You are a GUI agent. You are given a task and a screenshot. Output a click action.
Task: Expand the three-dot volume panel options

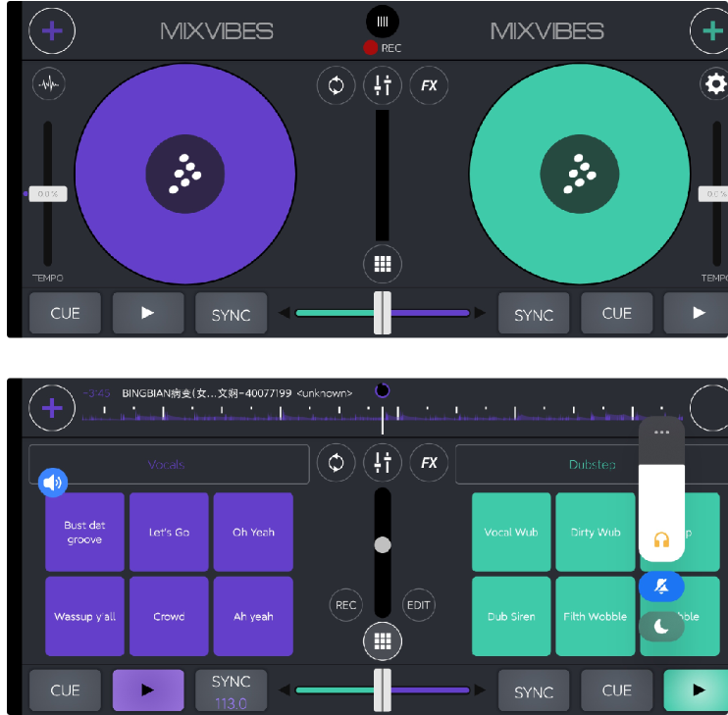661,432
